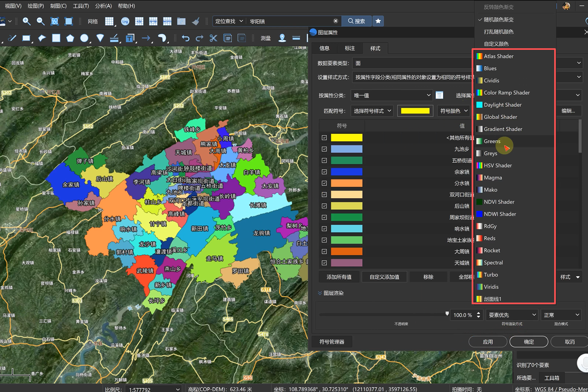Click the star favorite button beside search

tap(378, 21)
